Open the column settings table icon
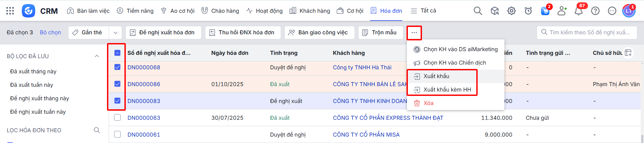This screenshot has width=644, height=143. 628,53
